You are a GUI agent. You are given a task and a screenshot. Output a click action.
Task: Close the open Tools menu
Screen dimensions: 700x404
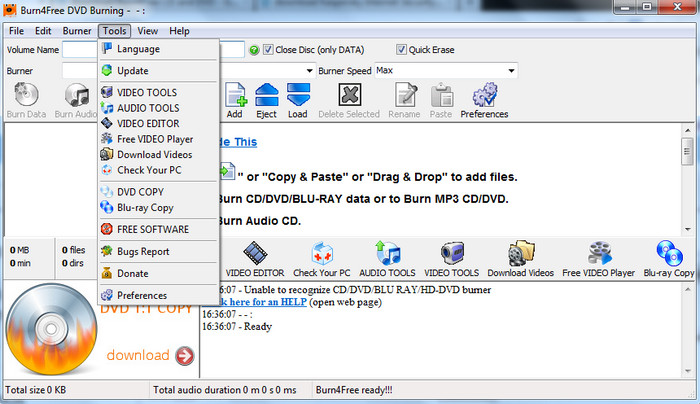click(115, 31)
